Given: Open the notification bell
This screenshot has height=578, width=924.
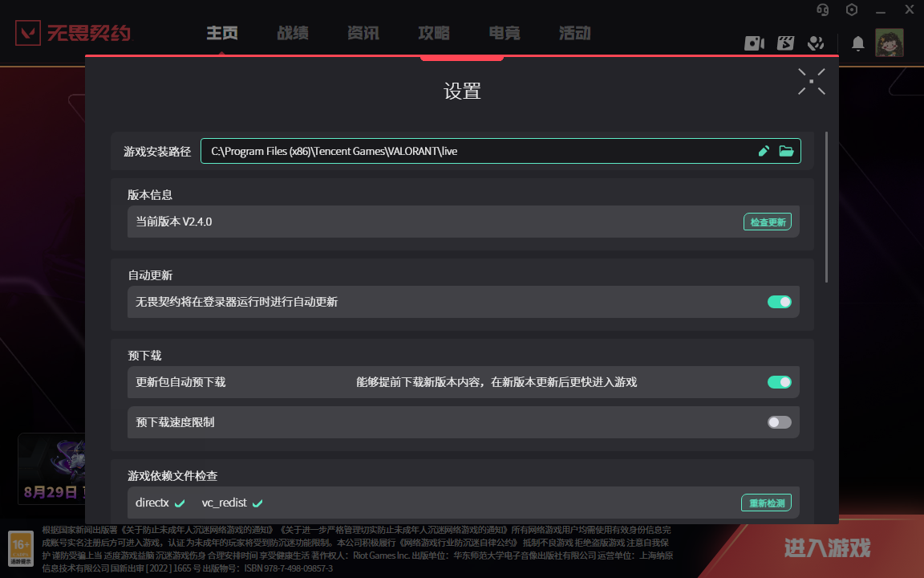Looking at the screenshot, I should [858, 43].
